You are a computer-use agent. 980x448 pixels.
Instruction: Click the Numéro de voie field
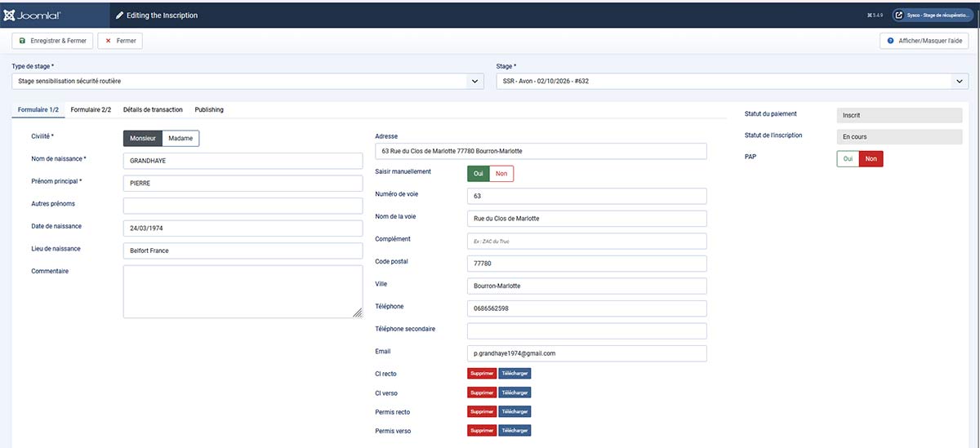point(586,197)
